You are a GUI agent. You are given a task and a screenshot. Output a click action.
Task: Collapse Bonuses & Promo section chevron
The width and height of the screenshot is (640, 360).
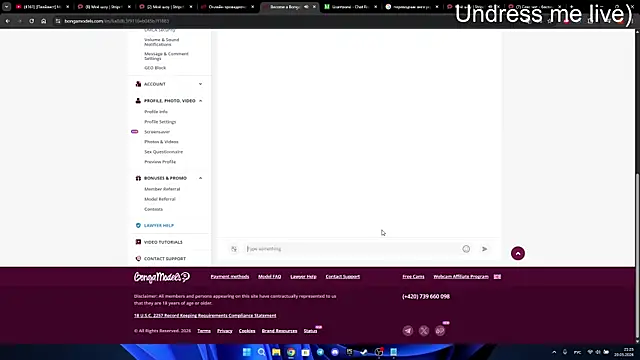200,178
